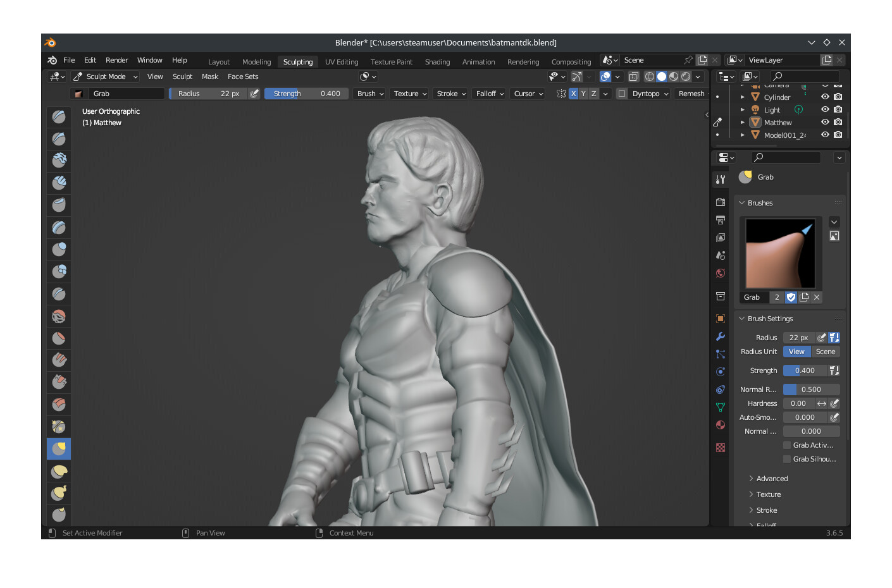Select the Clay Thumb brush tool
Screen dimensions: 892x588
[59, 205]
